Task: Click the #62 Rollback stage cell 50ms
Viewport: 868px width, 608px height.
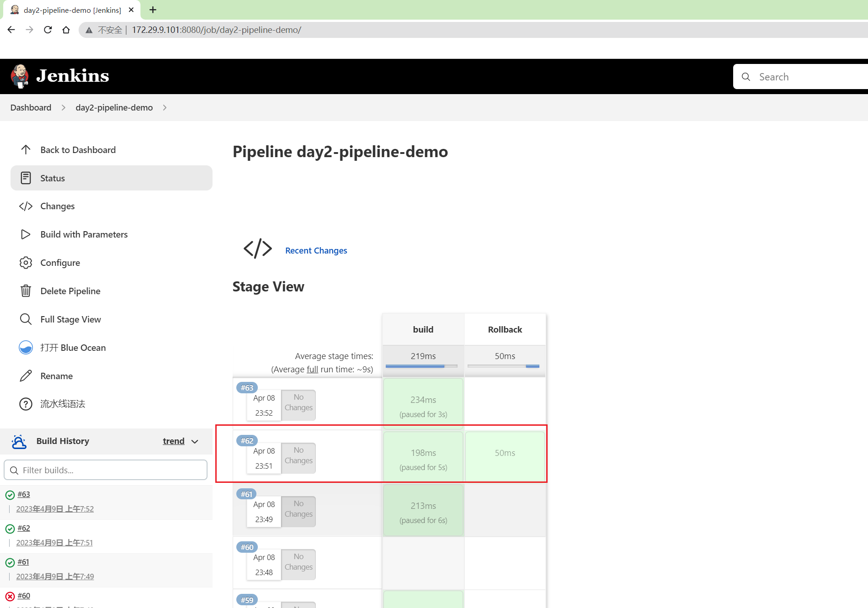Action: point(505,457)
